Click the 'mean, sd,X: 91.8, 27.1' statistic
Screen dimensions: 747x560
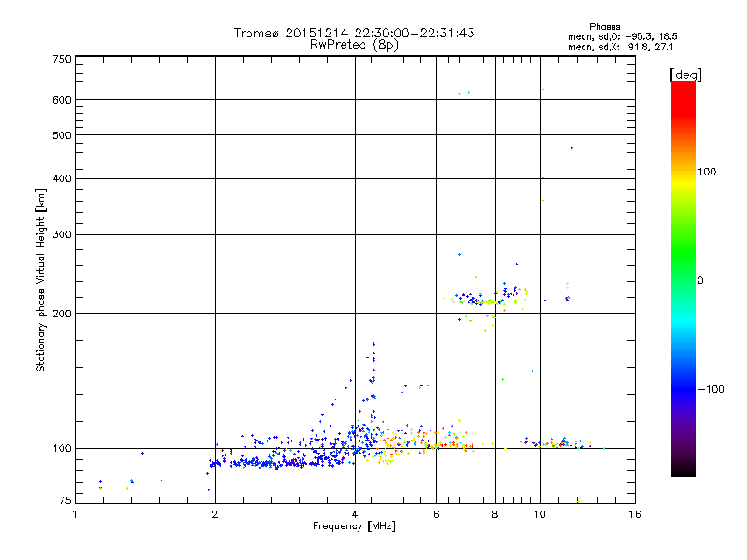point(620,48)
